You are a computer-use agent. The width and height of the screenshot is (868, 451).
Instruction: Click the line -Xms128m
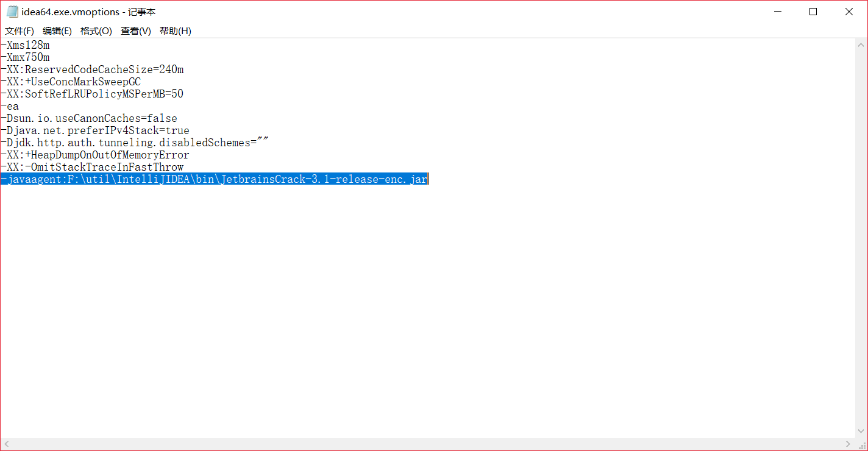click(26, 45)
